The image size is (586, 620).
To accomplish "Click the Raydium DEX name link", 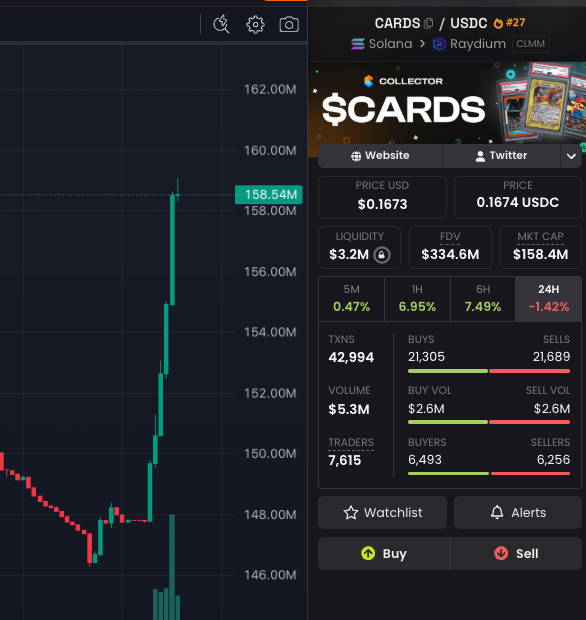I will pos(478,44).
